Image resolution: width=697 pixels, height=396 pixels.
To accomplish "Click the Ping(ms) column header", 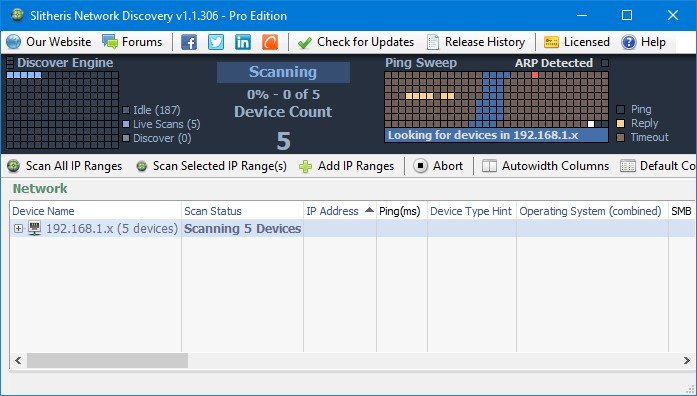I will (402, 211).
